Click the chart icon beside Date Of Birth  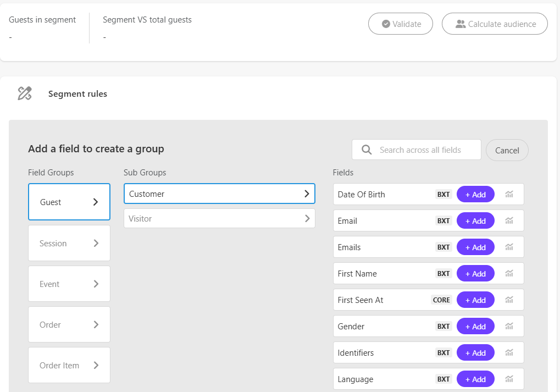(x=509, y=194)
